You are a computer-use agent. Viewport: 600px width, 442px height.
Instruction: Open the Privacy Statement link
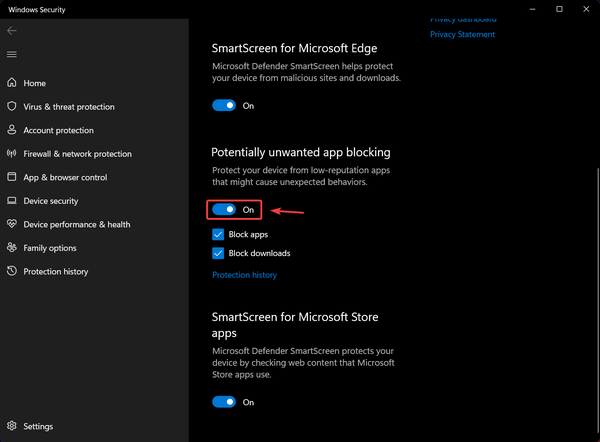[x=462, y=34]
